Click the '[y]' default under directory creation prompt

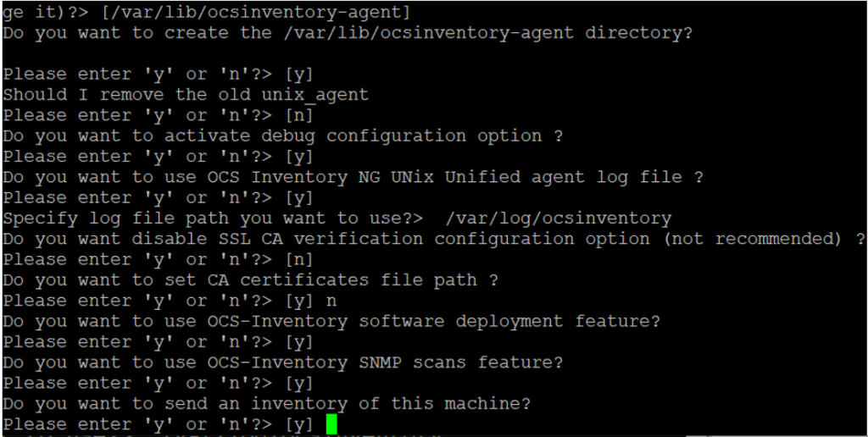point(299,75)
